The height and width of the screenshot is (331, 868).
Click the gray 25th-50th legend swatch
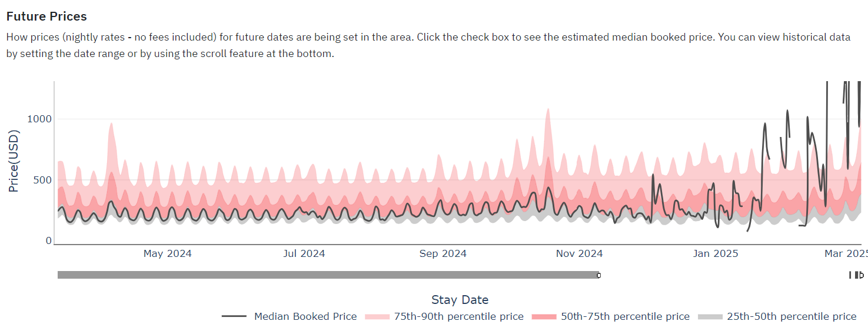[710, 317]
